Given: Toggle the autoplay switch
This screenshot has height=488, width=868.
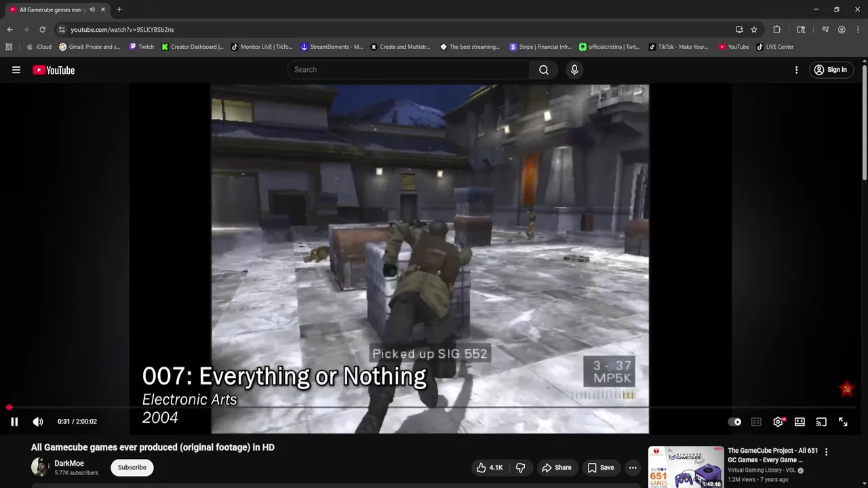Looking at the screenshot, I should 735,422.
